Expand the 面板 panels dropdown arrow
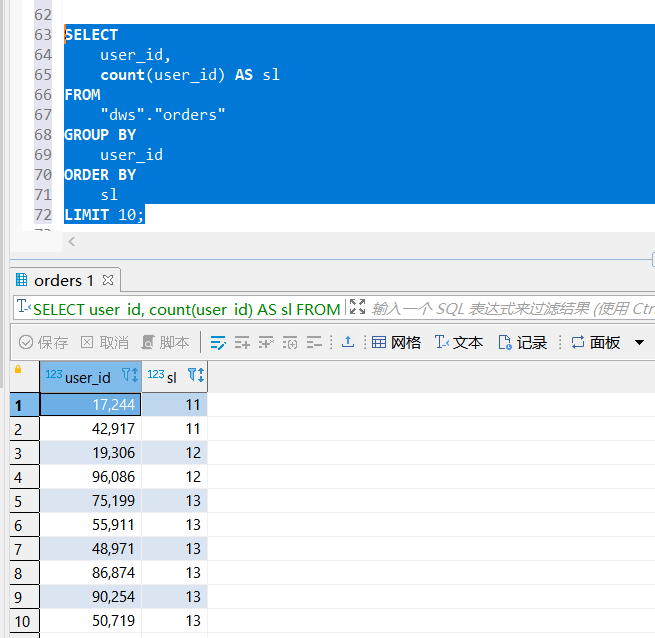The image size is (655, 638). tap(640, 342)
